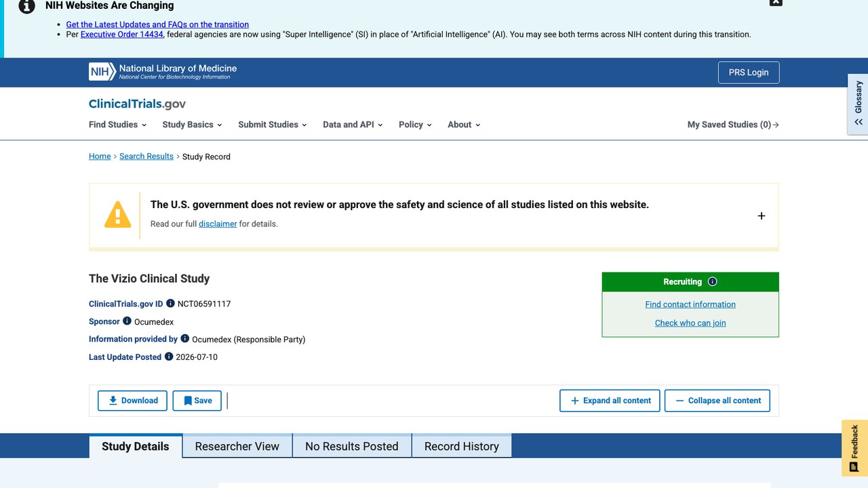Switch to the Researcher View tab

(237, 446)
